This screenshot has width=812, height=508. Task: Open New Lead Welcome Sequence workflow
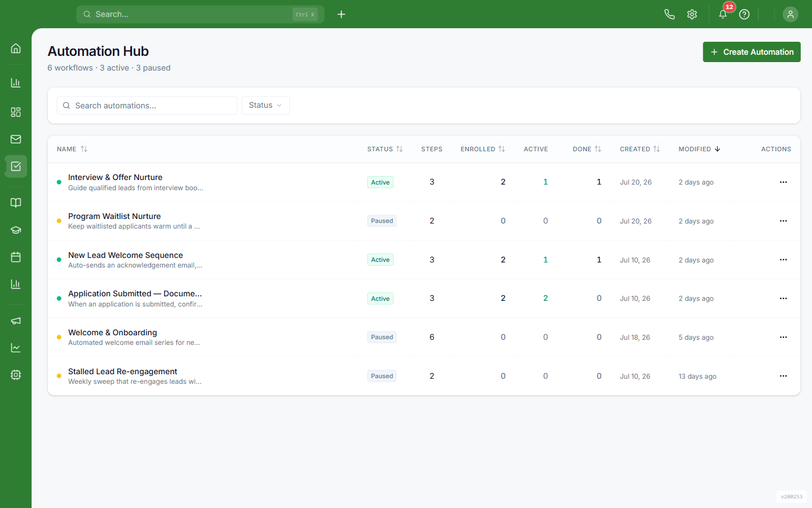125,255
